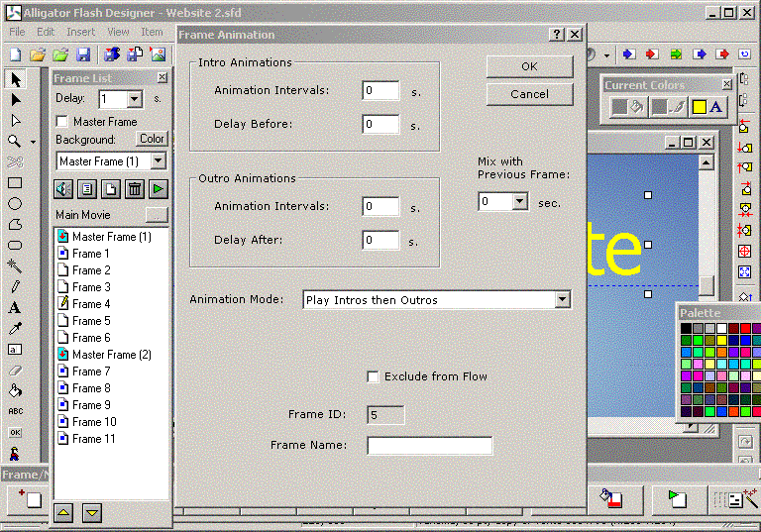The height and width of the screenshot is (532, 761).
Task: Click the Save floppy disk icon
Action: (x=83, y=54)
